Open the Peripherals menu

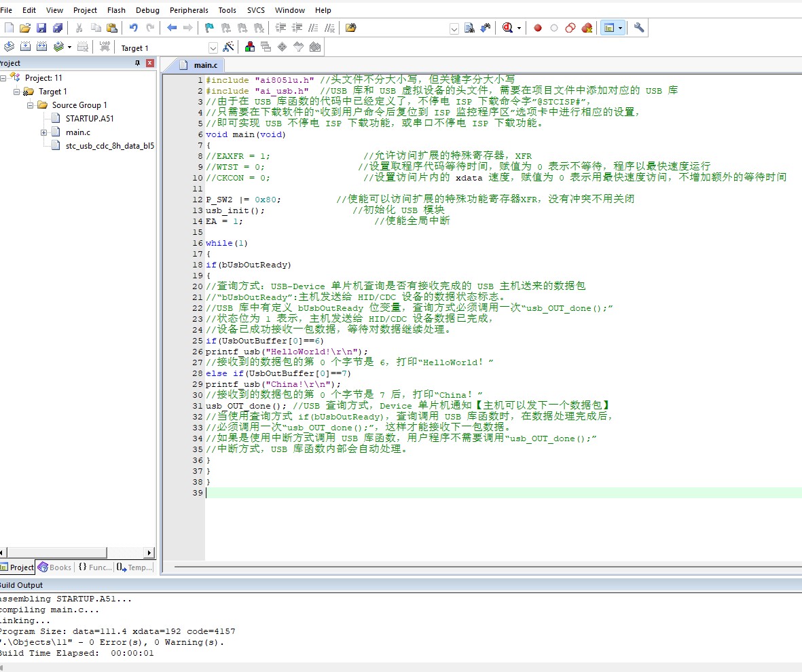(x=189, y=10)
